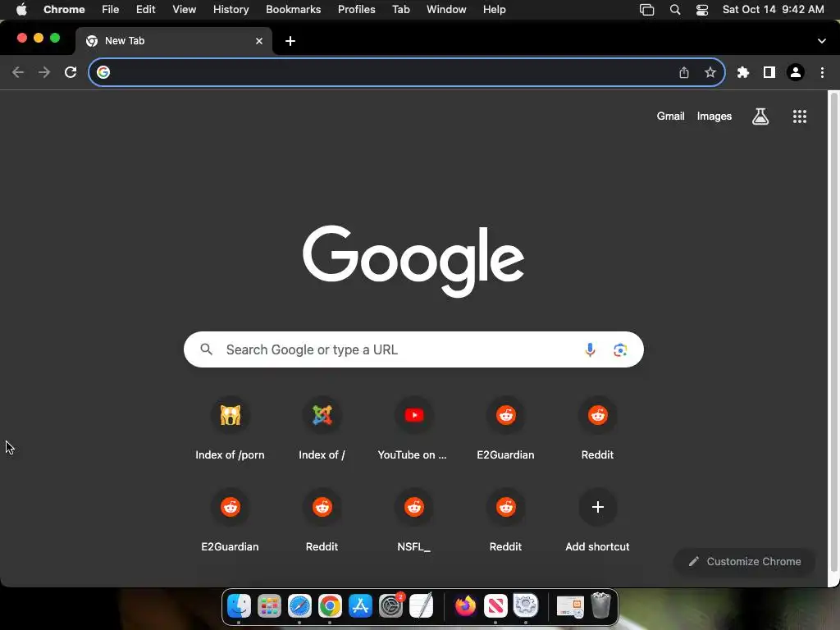The image size is (840, 630).
Task: Open Spotlight search in the menu bar
Action: tap(675, 10)
